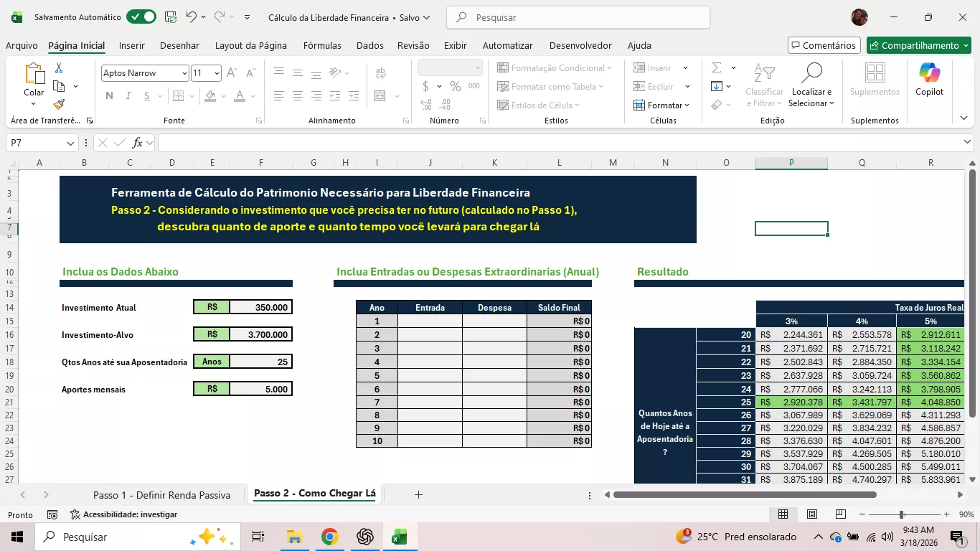The image size is (980, 551).
Task: Click the Format Painter brush icon
Action: pyautogui.click(x=59, y=105)
